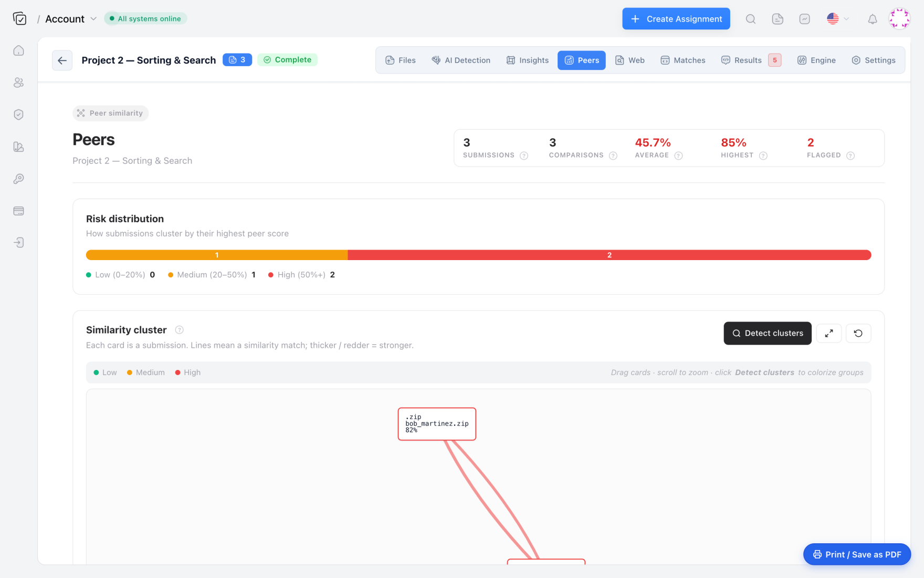Switch to the Engine tab
The image size is (924, 578).
(x=816, y=60)
